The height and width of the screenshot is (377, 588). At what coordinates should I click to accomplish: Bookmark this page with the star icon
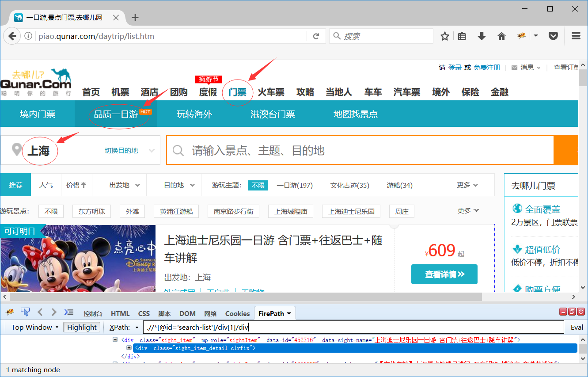(x=445, y=36)
